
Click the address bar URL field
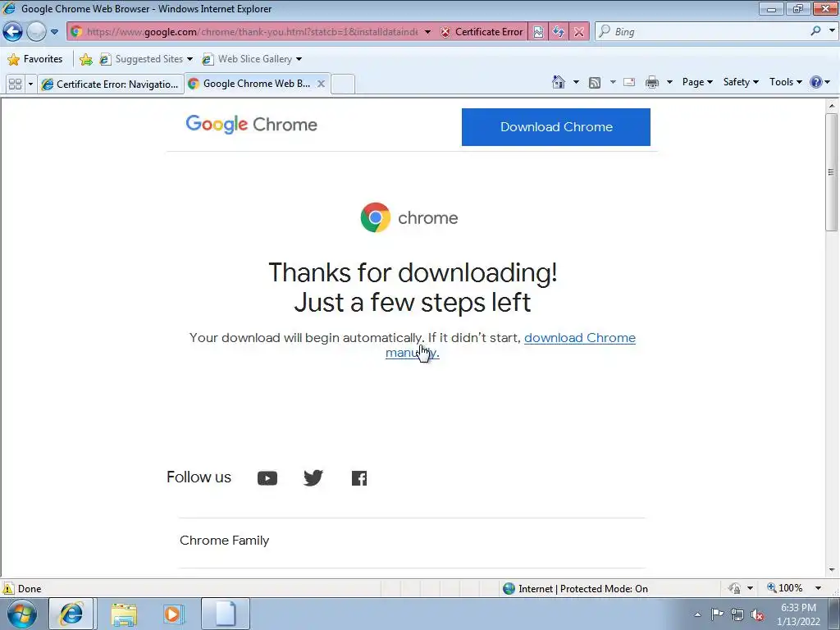(x=252, y=32)
